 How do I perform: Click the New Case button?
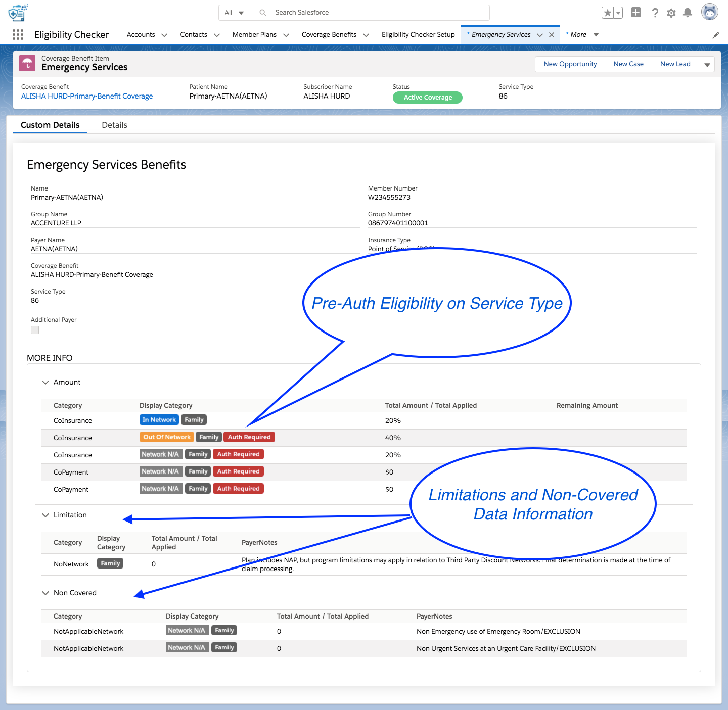tap(628, 64)
